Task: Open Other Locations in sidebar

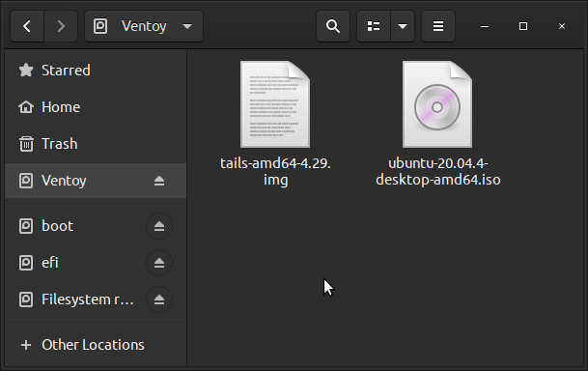Action: (96, 345)
